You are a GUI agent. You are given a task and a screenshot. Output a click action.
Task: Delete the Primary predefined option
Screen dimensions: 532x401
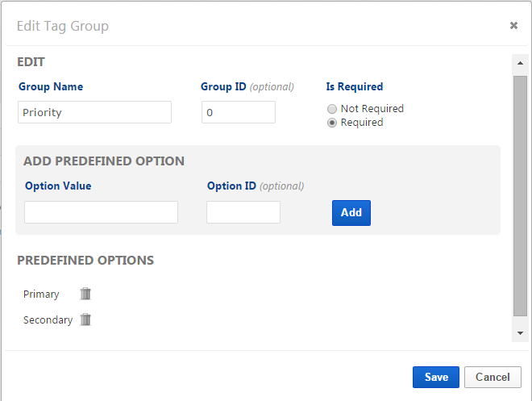(x=85, y=294)
